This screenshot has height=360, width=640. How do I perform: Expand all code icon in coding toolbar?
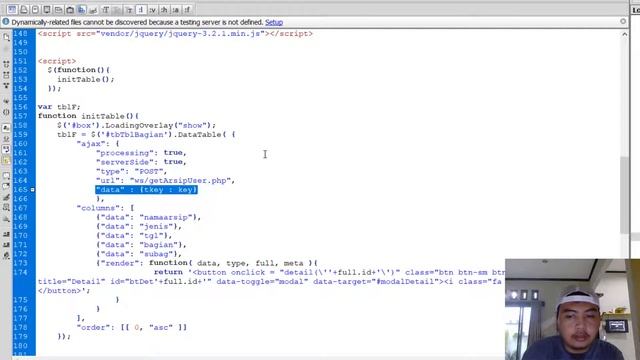point(6,86)
